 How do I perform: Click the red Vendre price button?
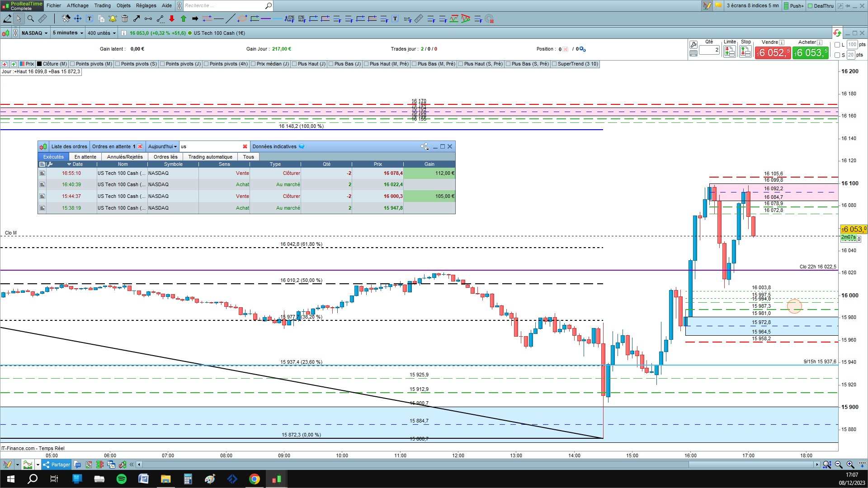point(773,53)
